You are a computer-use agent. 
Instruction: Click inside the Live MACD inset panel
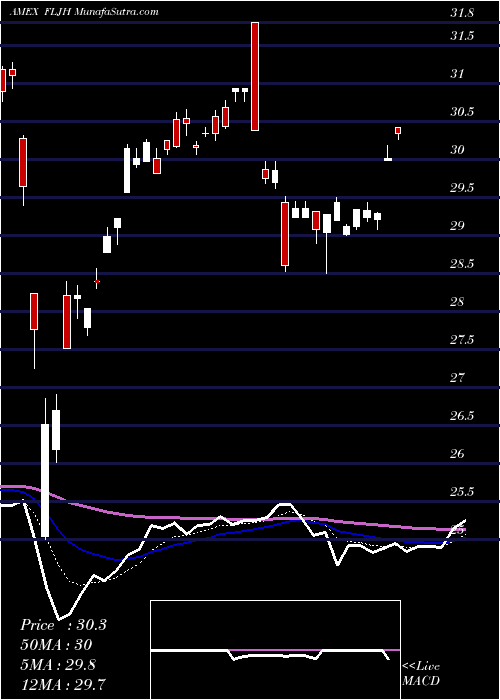click(x=275, y=650)
